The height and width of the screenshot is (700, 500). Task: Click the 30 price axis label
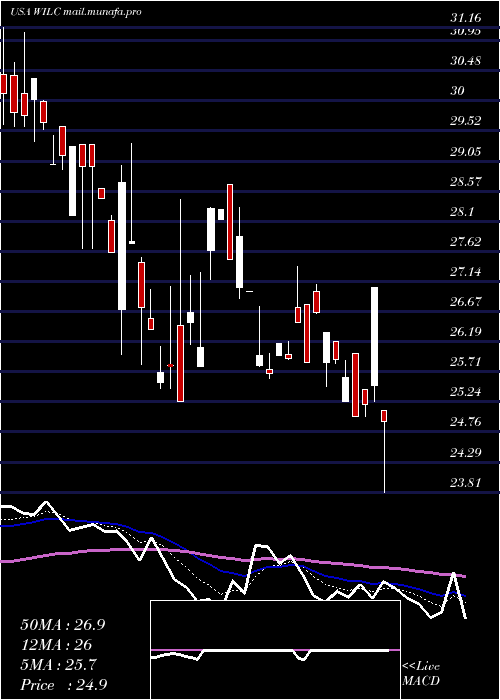(458, 91)
